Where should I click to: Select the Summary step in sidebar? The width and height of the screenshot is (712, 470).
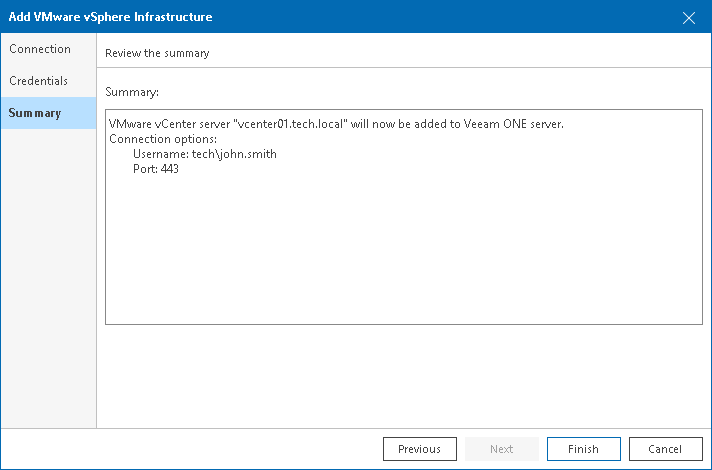point(36,113)
